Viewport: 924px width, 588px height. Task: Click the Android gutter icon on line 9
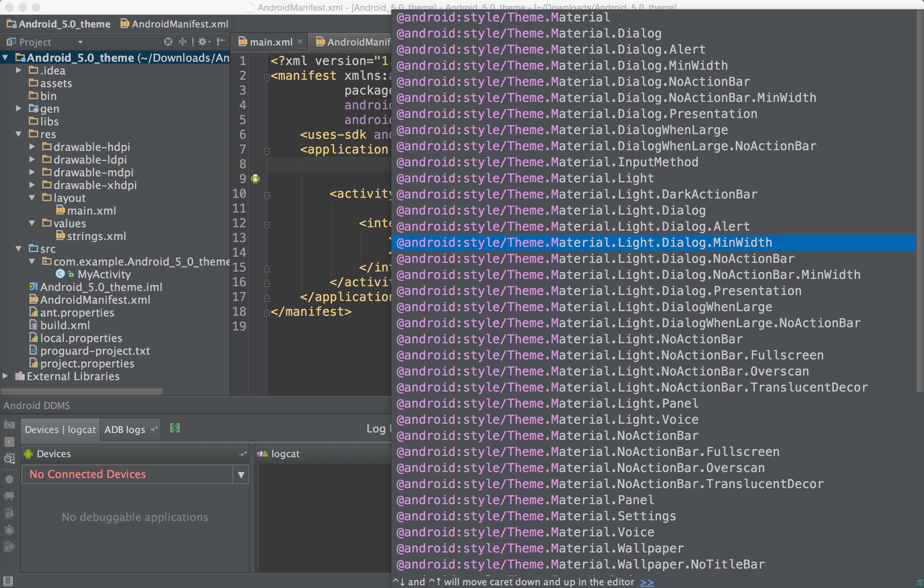tap(256, 179)
